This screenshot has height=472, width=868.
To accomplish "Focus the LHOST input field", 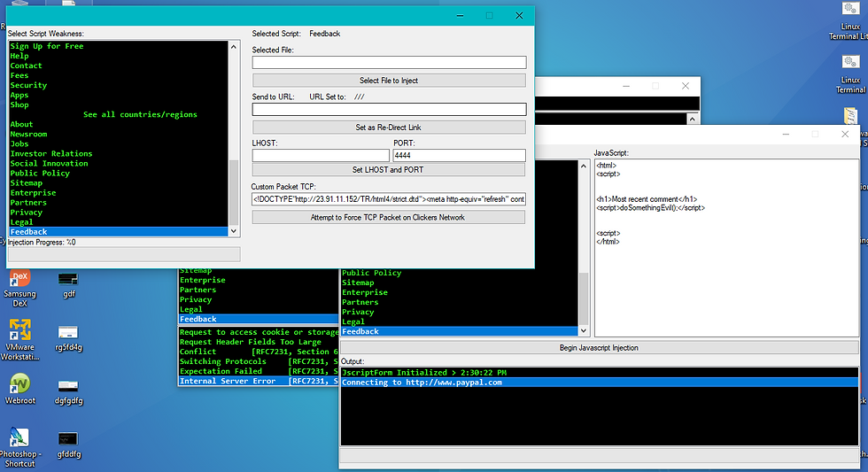I will (x=321, y=156).
